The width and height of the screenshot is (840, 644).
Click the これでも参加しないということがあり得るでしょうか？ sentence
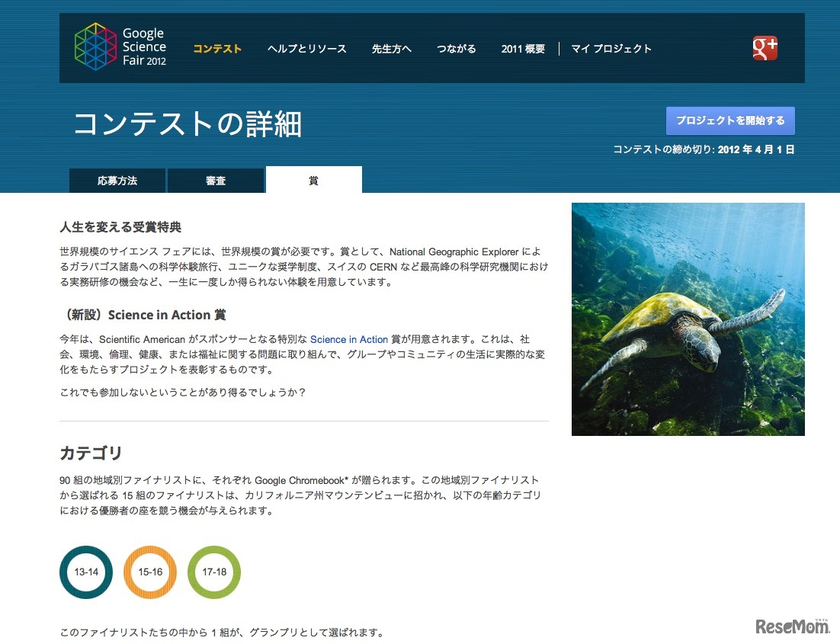(183, 392)
